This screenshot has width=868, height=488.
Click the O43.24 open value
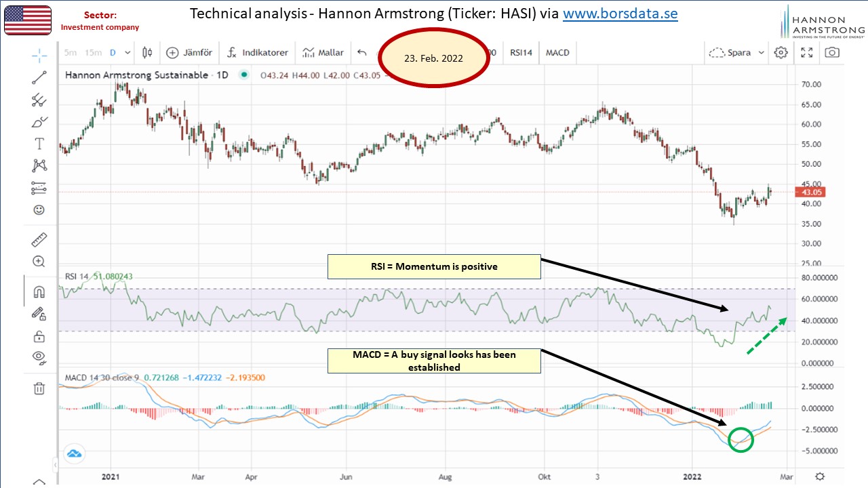click(x=275, y=75)
